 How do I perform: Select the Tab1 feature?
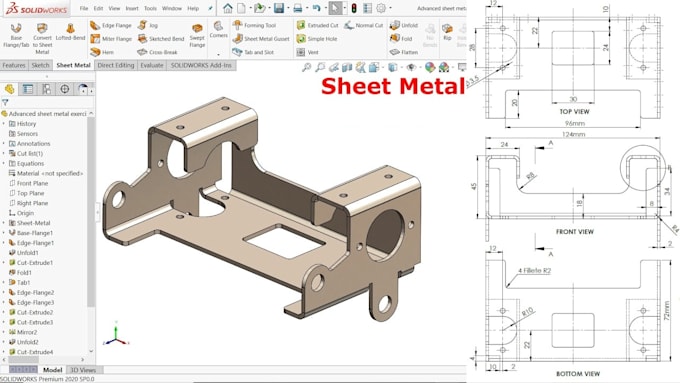coord(19,282)
